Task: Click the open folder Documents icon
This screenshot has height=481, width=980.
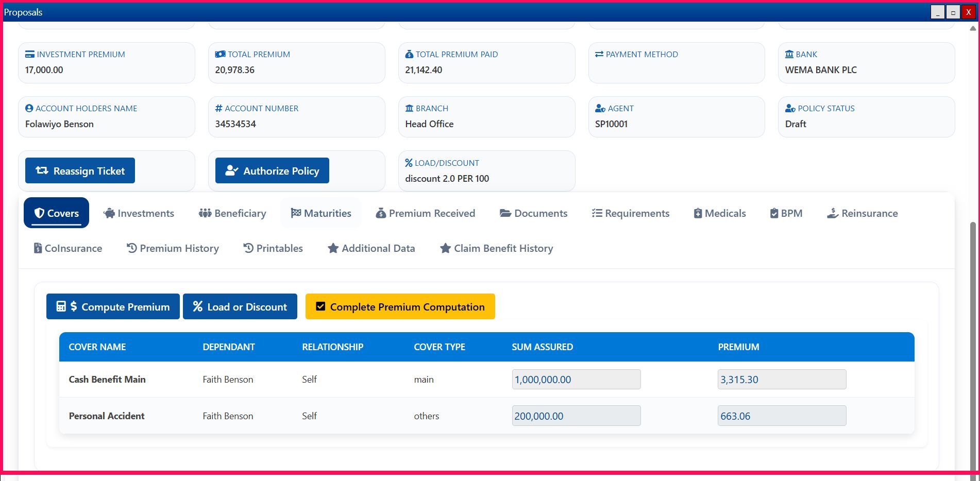Action: point(505,213)
